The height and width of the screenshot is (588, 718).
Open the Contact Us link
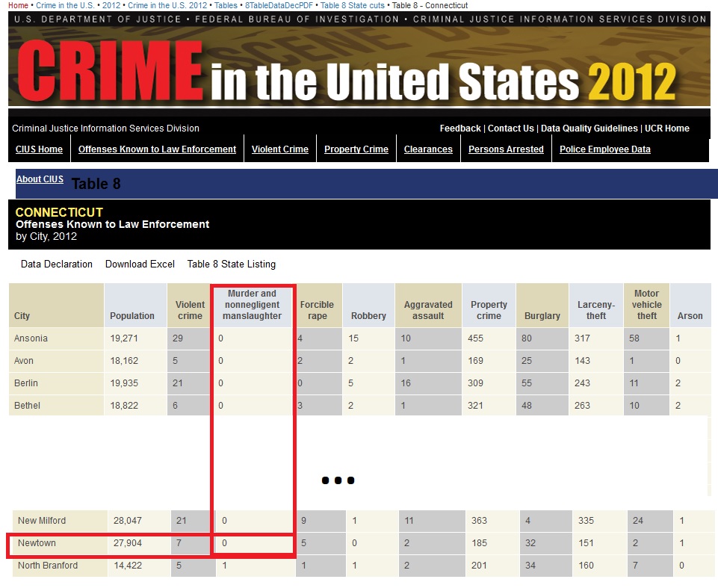pyautogui.click(x=510, y=129)
